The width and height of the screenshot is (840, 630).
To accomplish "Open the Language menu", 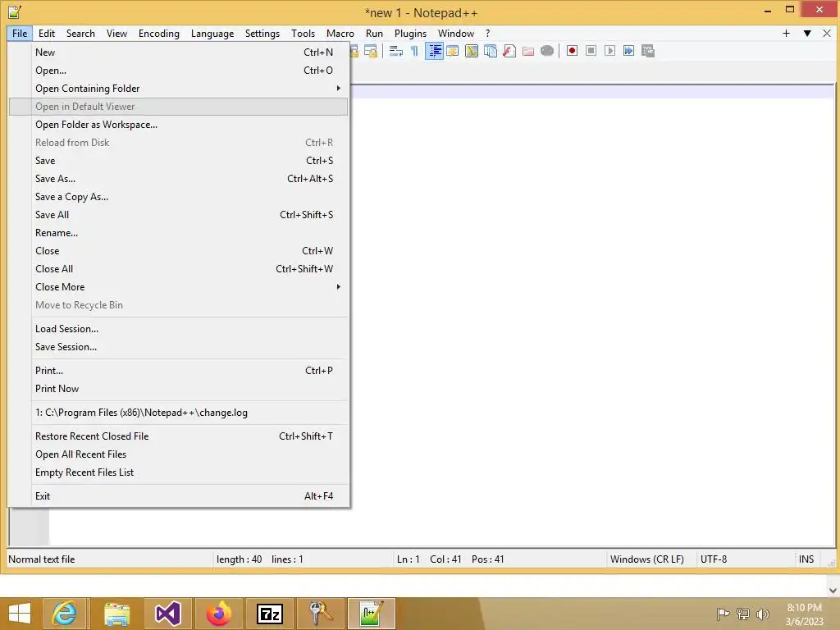I will 212,33.
